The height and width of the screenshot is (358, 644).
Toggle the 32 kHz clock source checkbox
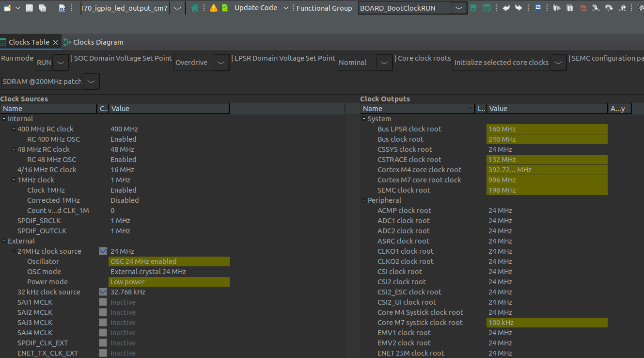(x=103, y=292)
